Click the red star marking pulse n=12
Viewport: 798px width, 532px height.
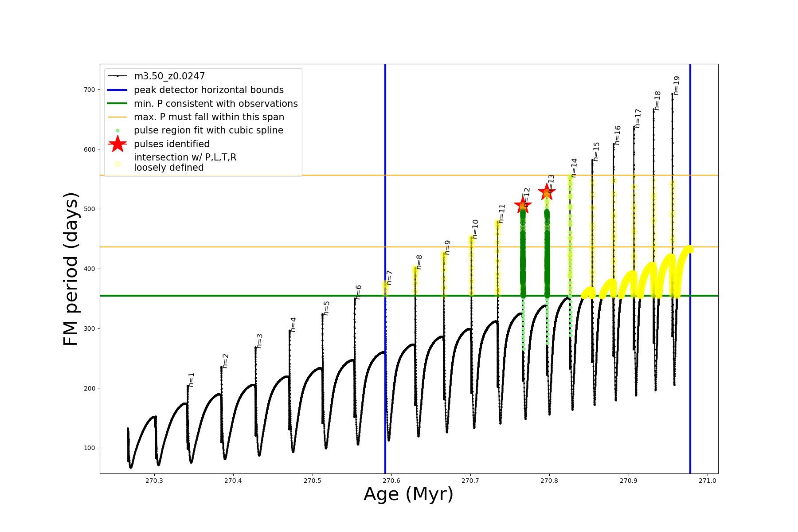pos(523,205)
